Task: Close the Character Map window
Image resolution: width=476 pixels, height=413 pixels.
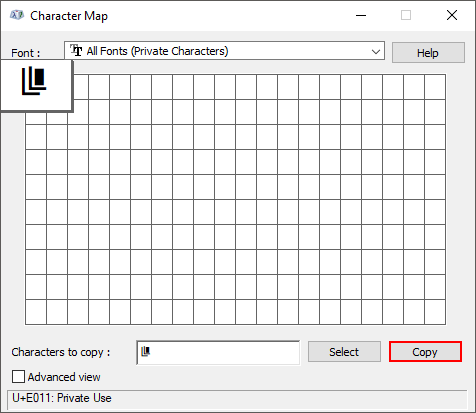Action: tap(452, 15)
